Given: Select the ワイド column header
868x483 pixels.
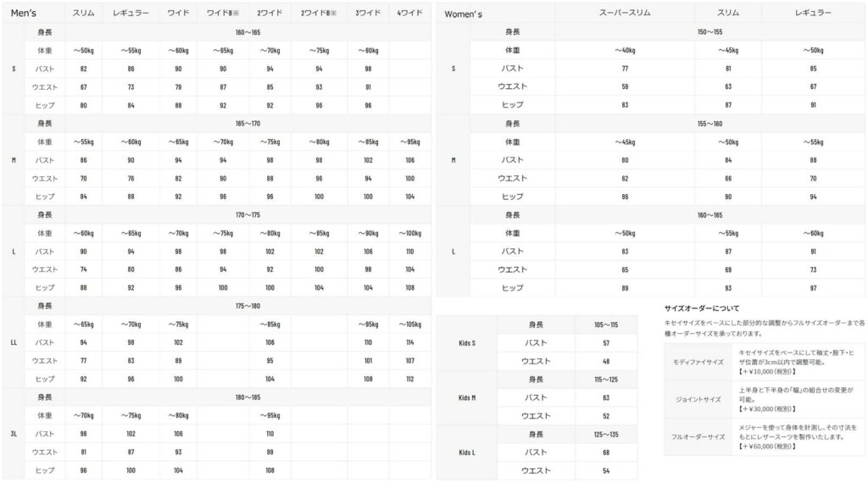Looking at the screenshot, I should [x=178, y=13].
